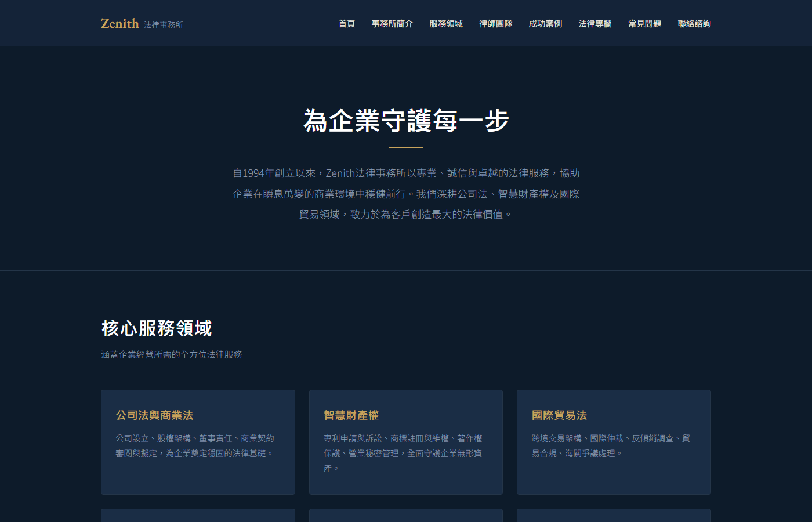Click the description starting with 公司設立、股權架構
Image resolution: width=812 pixels, height=522 pixels.
195,446
